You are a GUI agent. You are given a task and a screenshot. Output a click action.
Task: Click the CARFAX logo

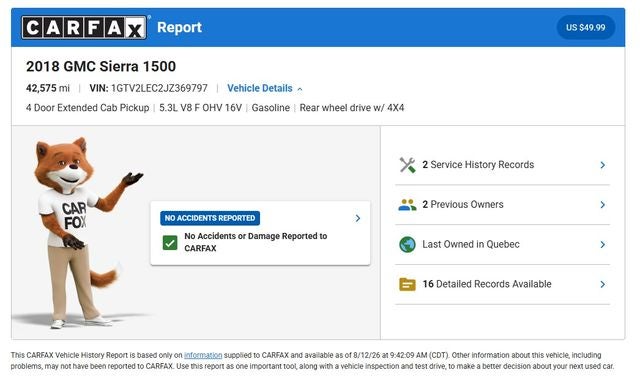point(84,27)
